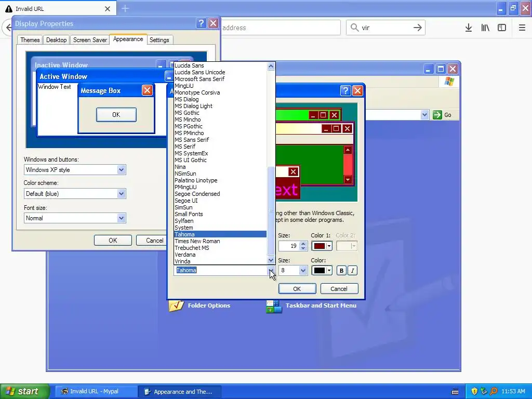The height and width of the screenshot is (399, 532).
Task: Toggle the Italic font button
Action: pyautogui.click(x=353, y=270)
